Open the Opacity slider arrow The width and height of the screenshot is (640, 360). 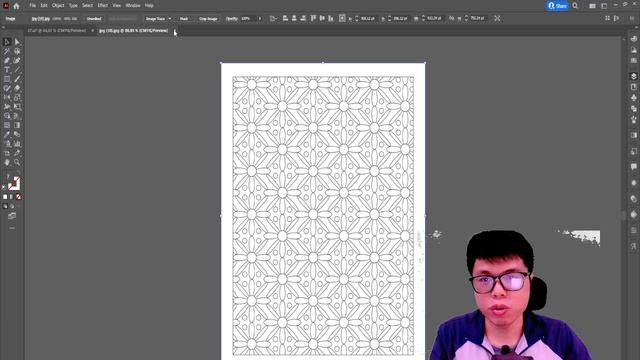pos(260,19)
